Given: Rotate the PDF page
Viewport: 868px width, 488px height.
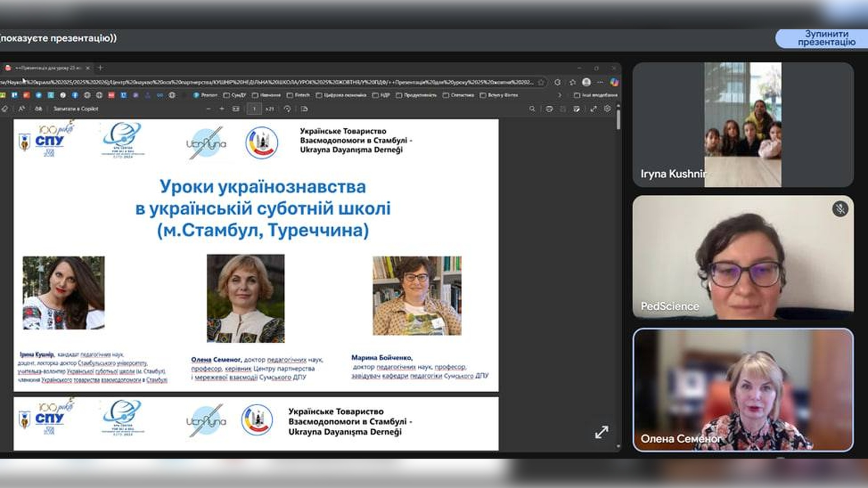Looking at the screenshot, I should pyautogui.click(x=287, y=109).
